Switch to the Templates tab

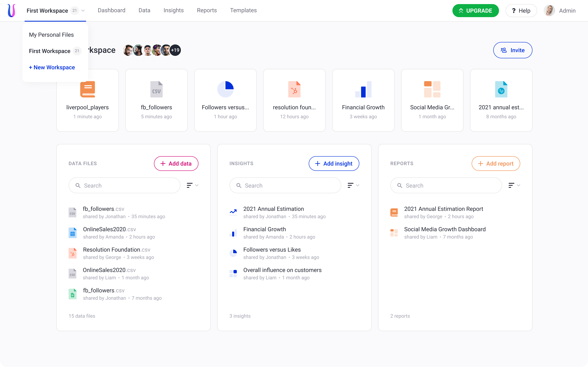[x=243, y=10]
